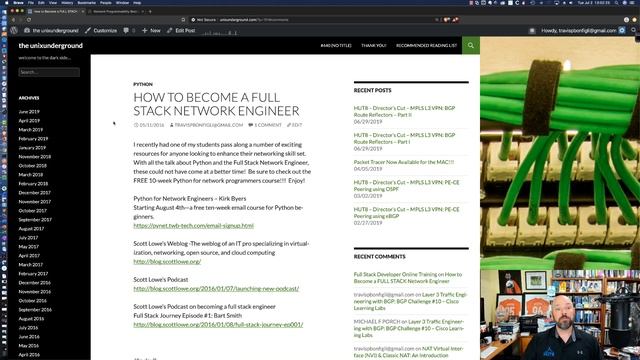The width and height of the screenshot is (640, 360).
Task: Open the #440 (NO TITLE) navigation link
Action: (x=336, y=45)
